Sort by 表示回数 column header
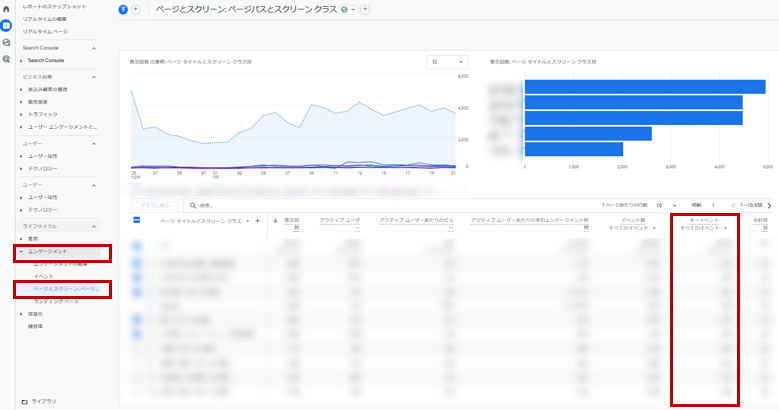 (x=291, y=223)
